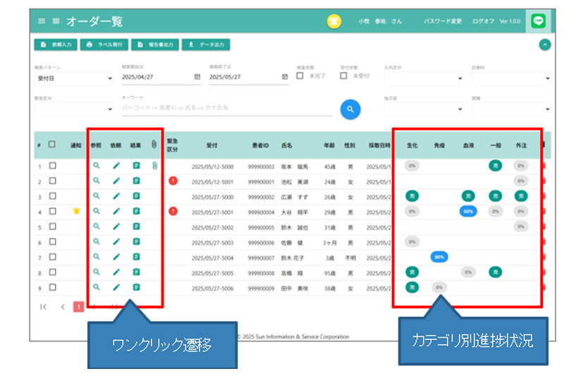Collapse the search panel with the round chevron
The image size is (588, 388).
click(x=544, y=44)
